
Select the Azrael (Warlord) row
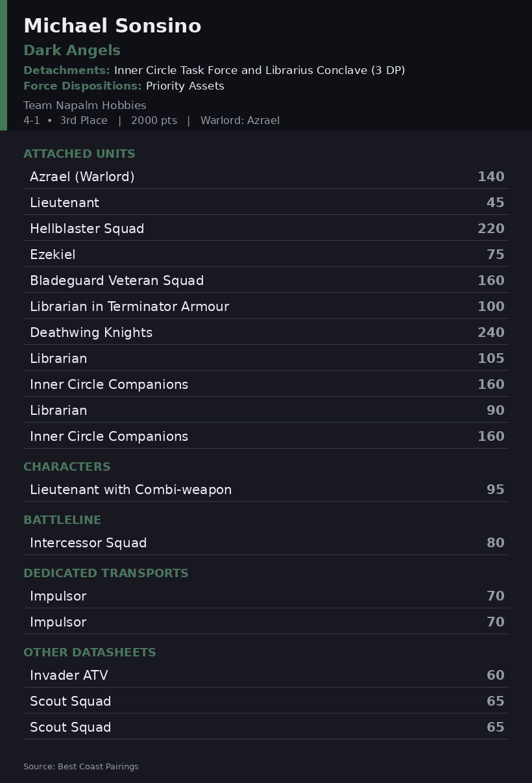click(x=266, y=177)
